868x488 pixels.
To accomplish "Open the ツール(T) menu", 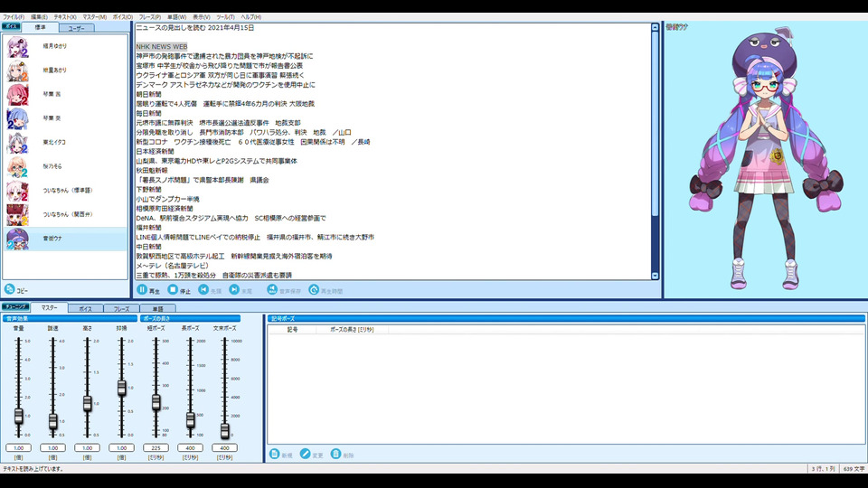I will pos(225,17).
